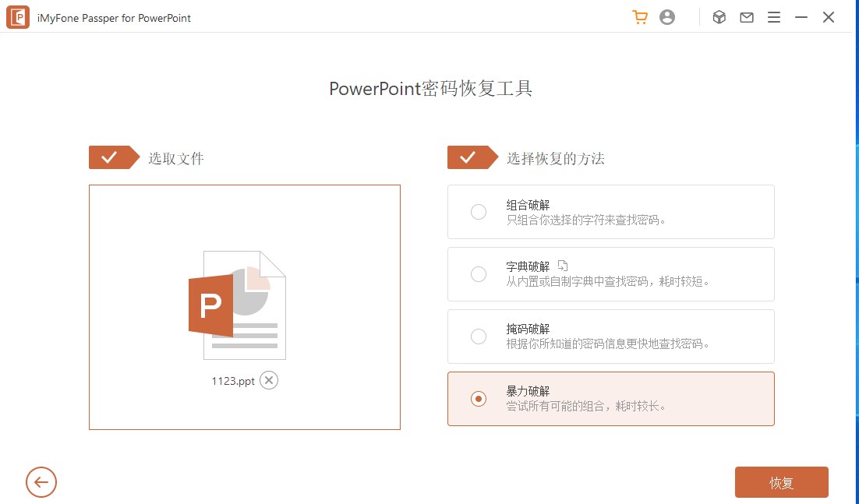Open account options via profile icon
Viewport: 859px width, 504px height.
667,16
